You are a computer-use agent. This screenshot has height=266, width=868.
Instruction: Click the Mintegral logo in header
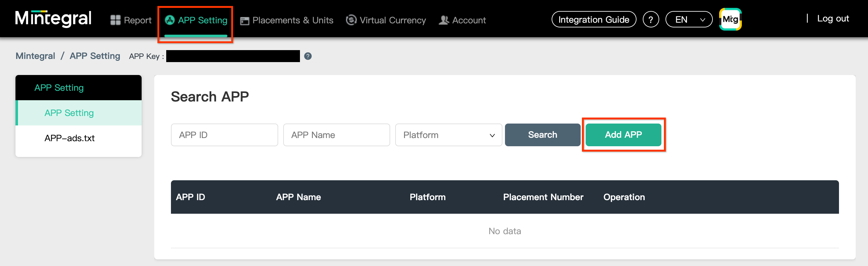click(53, 19)
